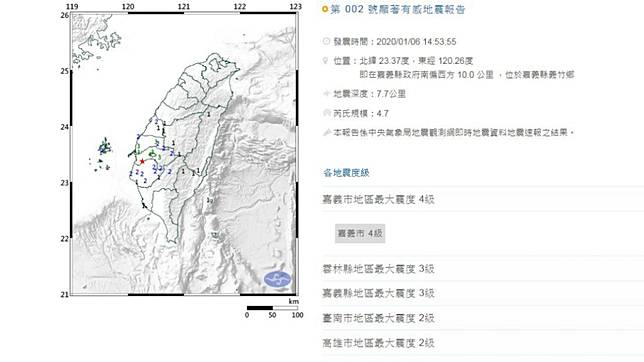Viewport: 644px width, 362px height.
Task: Expand the 雲林縣地區最大震度 3級 row
Action: coord(483,269)
